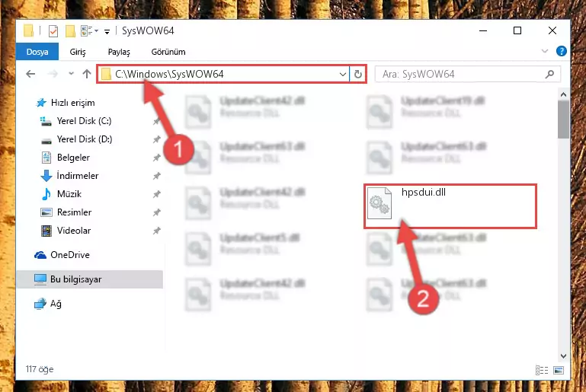Click the search magnifier icon

pyautogui.click(x=549, y=75)
